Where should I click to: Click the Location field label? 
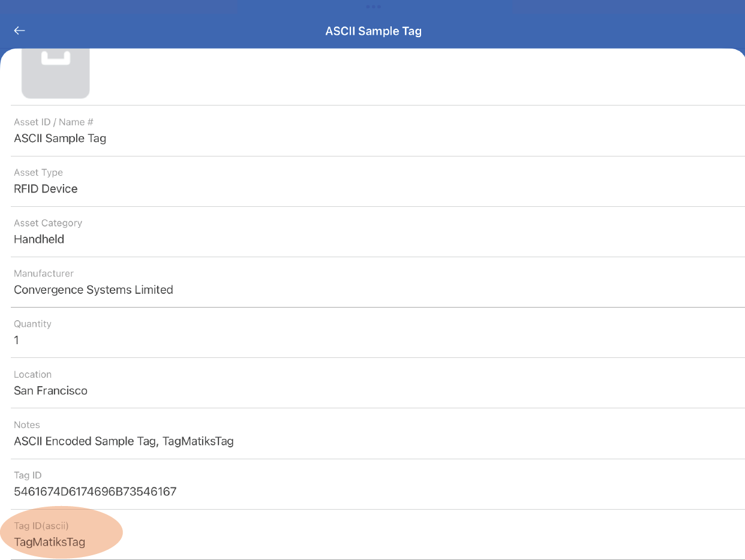[32, 374]
